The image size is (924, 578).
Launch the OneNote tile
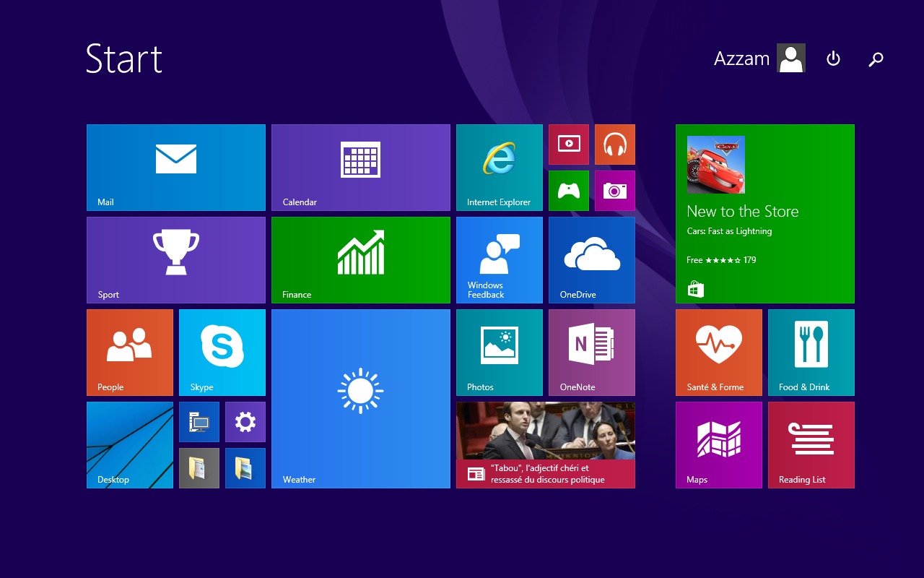pyautogui.click(x=592, y=353)
